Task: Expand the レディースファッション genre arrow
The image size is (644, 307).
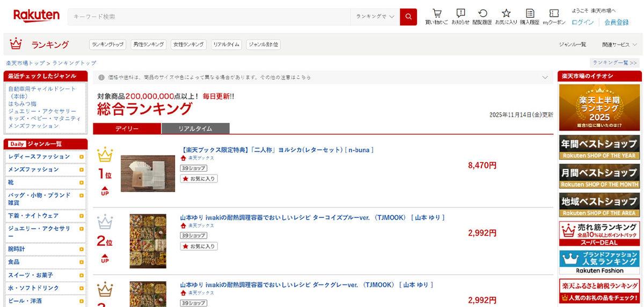Action: click(82, 157)
